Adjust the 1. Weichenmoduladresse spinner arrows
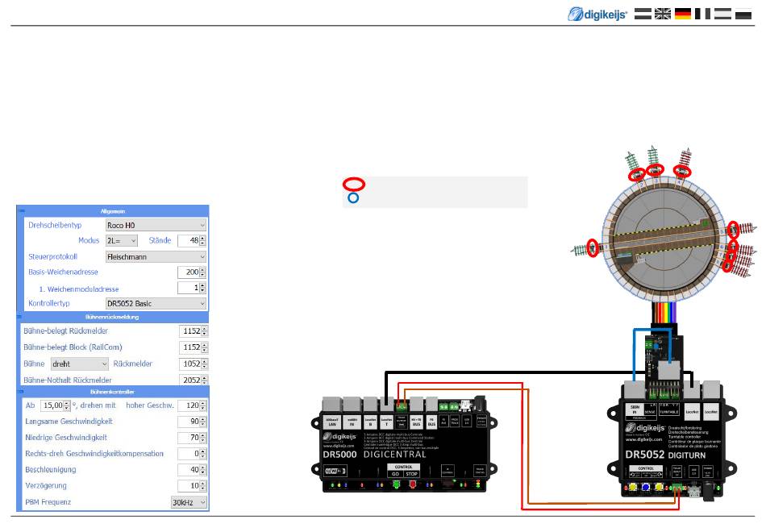Image resolution: width=766 pixels, height=532 pixels. point(202,289)
